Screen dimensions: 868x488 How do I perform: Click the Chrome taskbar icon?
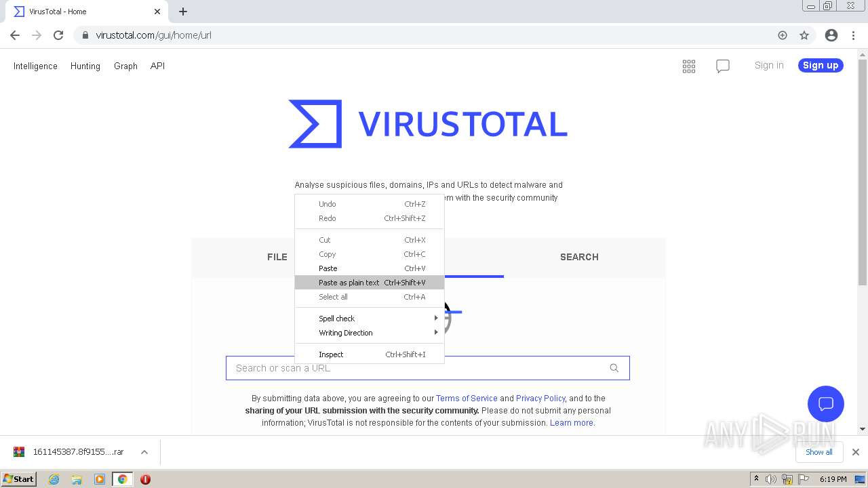point(123,479)
